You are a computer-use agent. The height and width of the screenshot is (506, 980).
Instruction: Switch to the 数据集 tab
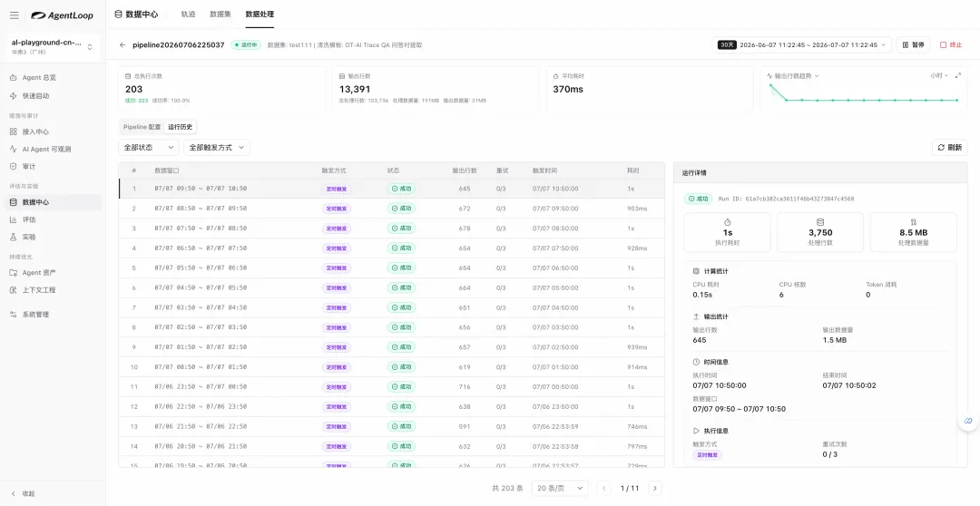tap(220, 14)
